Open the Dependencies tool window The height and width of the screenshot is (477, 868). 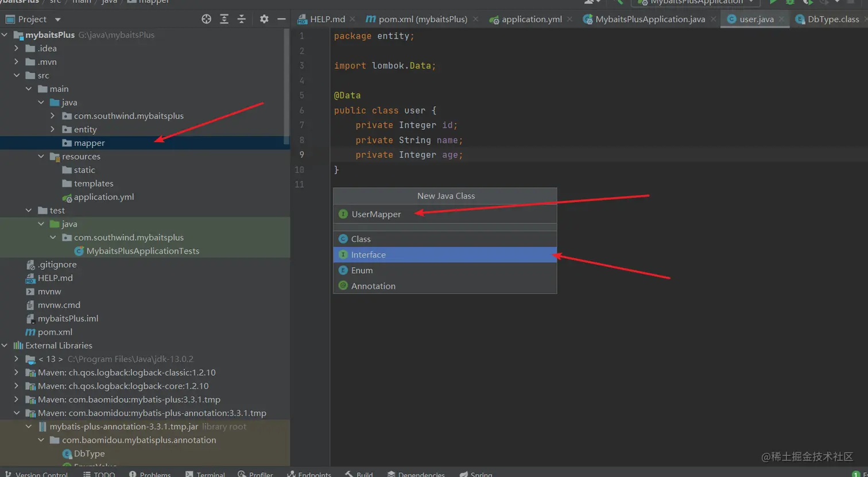point(416,474)
